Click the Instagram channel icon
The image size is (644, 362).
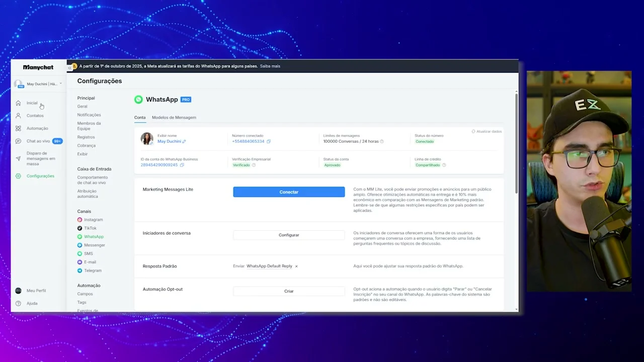[79, 220]
